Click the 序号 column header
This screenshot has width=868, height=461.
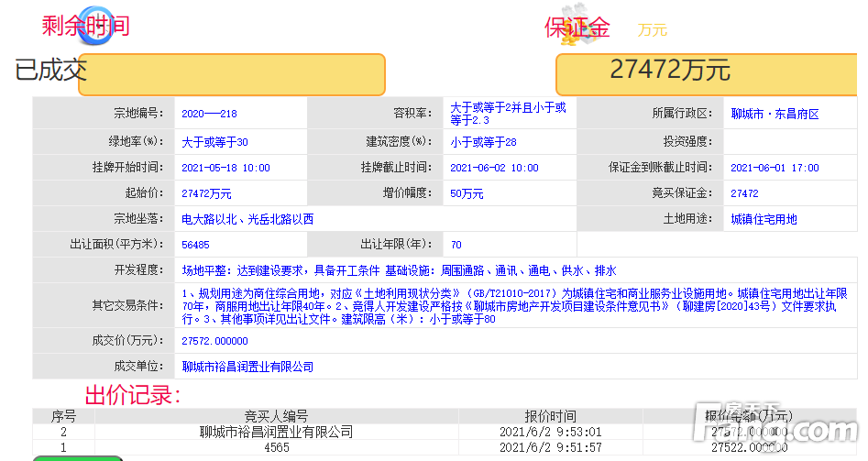63,416
